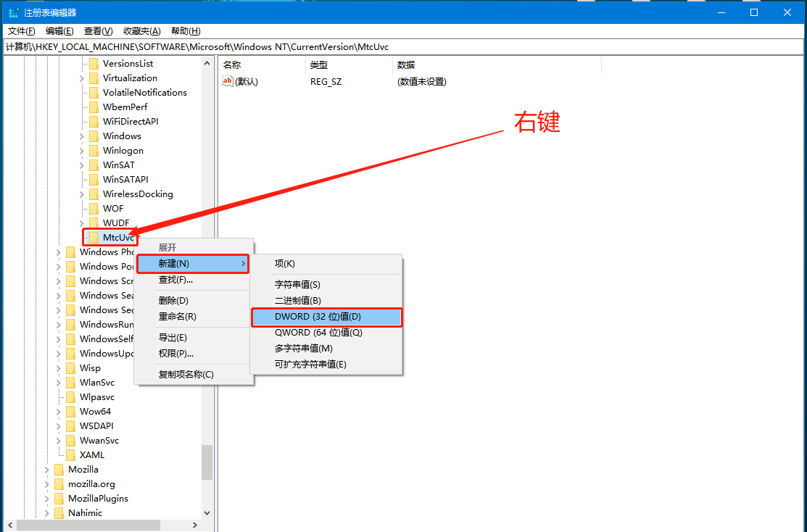807x532 pixels.
Task: Choose 查找(F)... in the context menu
Action: [194, 279]
